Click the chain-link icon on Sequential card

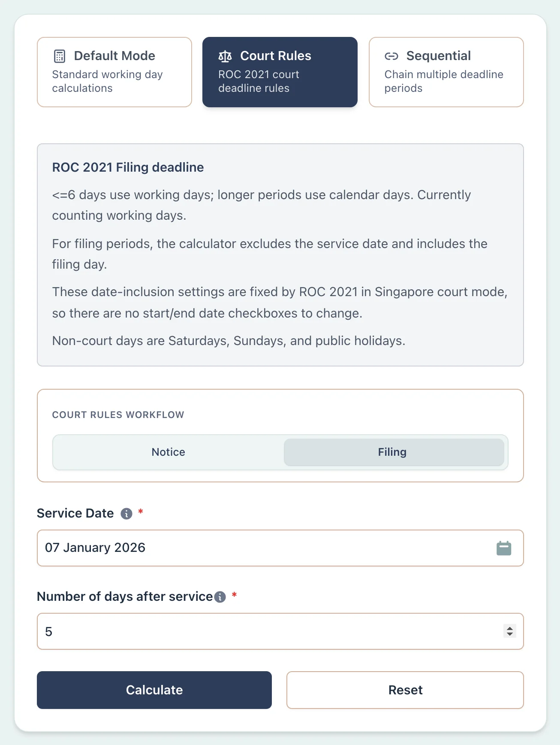click(391, 55)
